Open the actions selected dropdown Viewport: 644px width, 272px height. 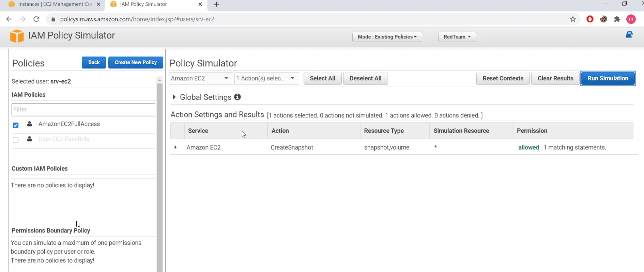266,78
